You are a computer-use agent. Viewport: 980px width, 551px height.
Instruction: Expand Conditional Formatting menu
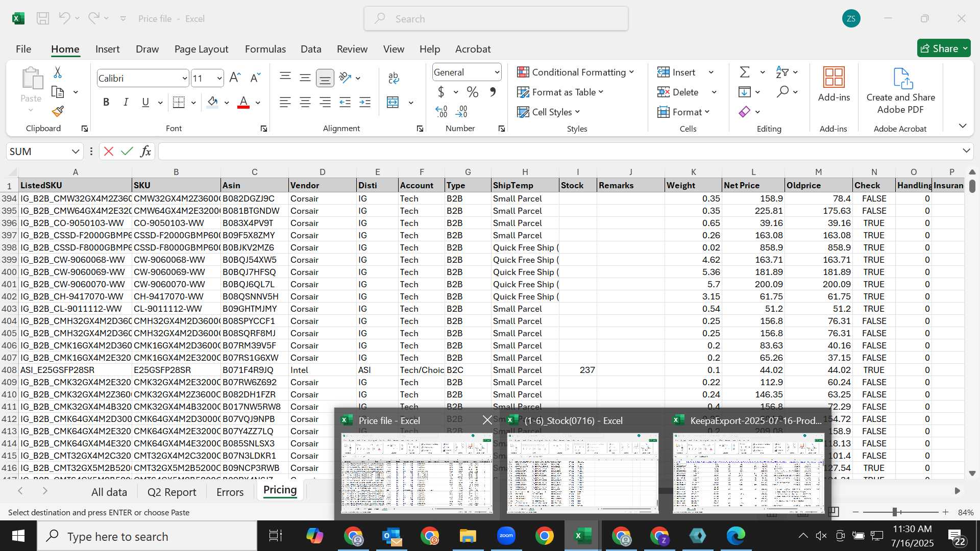(576, 72)
